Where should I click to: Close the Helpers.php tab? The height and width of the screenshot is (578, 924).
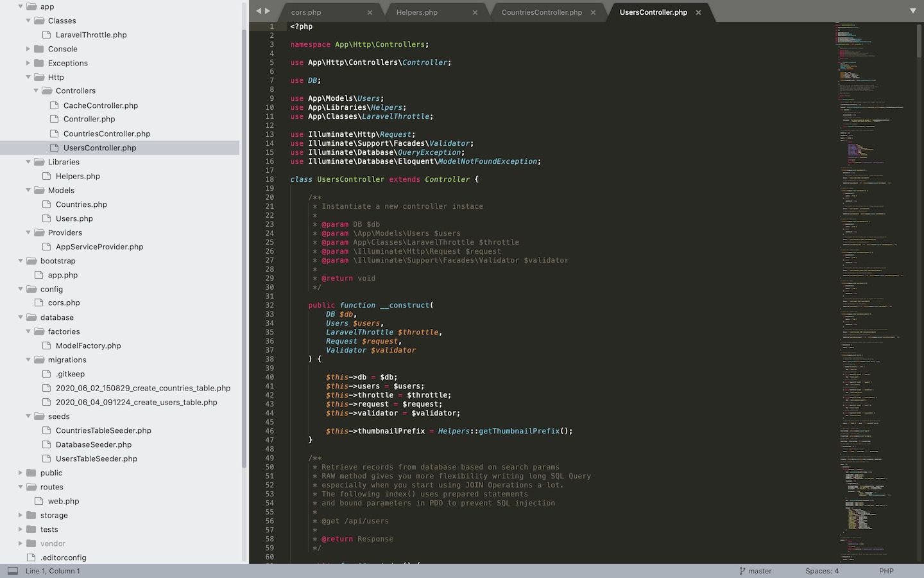click(x=475, y=12)
